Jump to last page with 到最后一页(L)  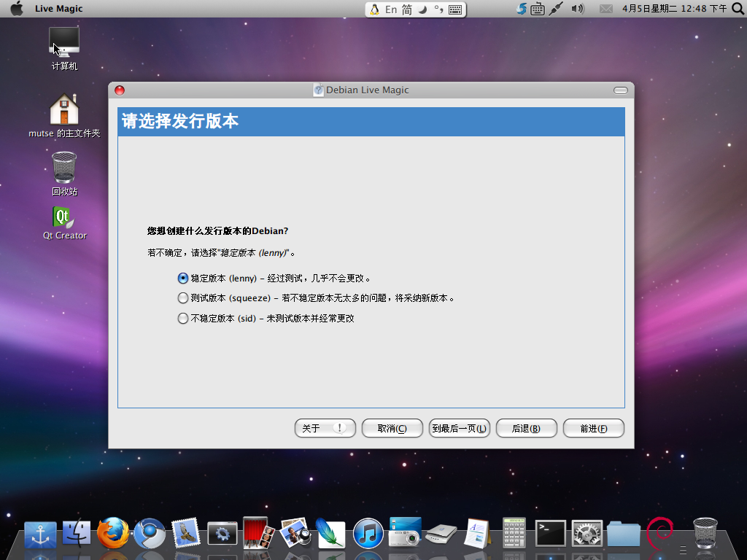click(x=460, y=428)
